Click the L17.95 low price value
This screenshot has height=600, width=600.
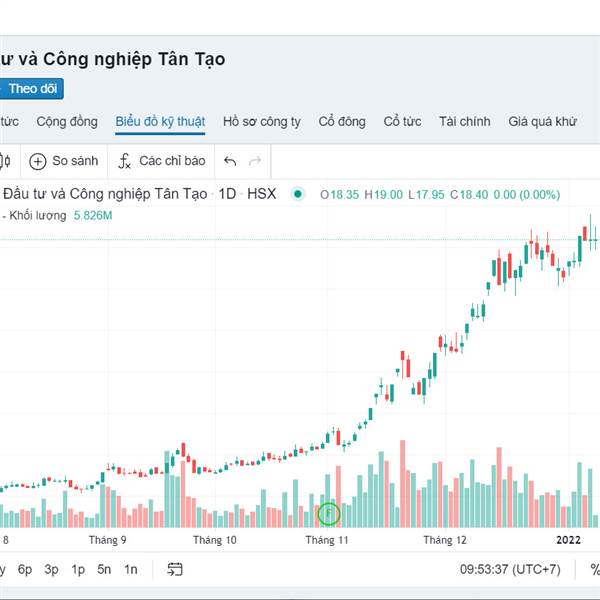coord(426,195)
